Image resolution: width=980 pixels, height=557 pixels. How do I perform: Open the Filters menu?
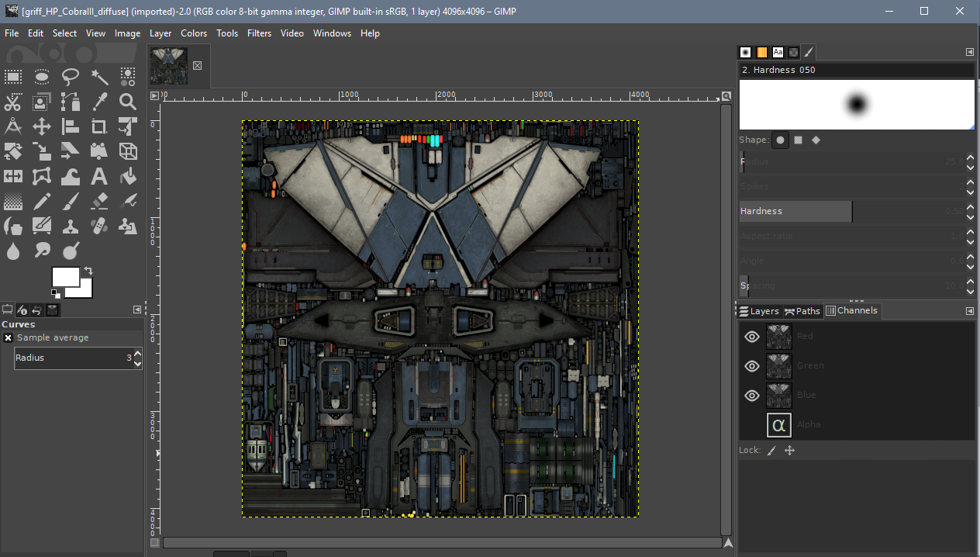pyautogui.click(x=259, y=33)
